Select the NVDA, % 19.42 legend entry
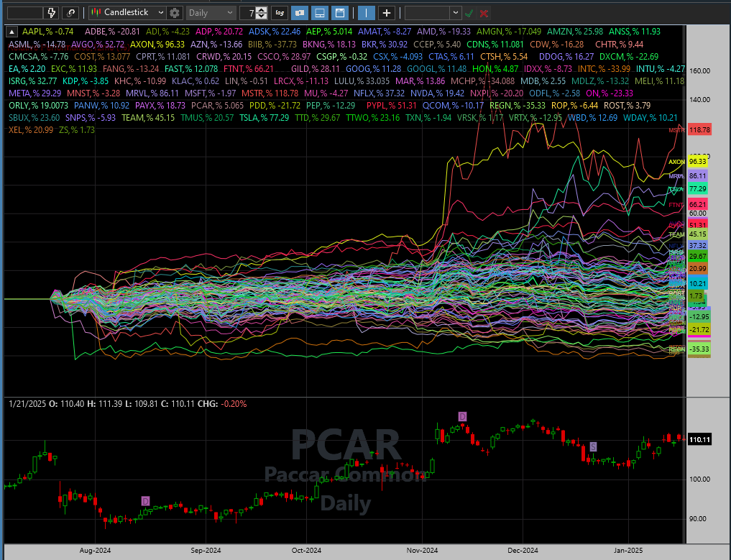 click(x=437, y=93)
